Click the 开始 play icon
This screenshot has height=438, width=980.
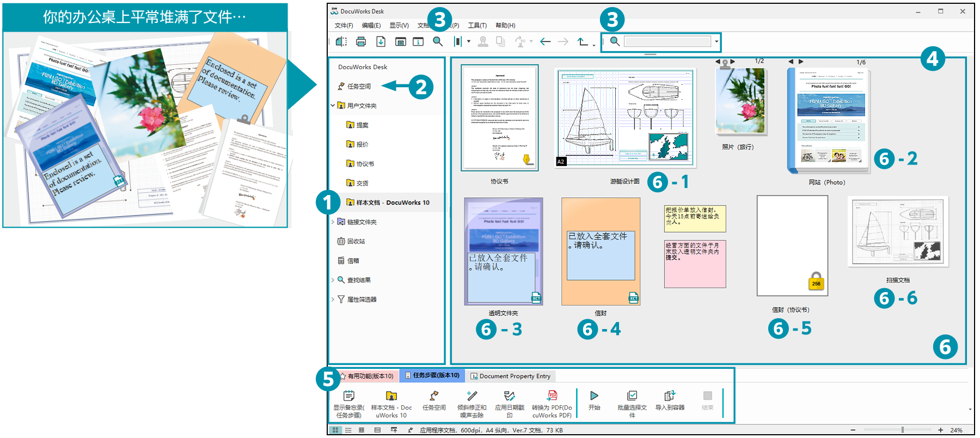[594, 396]
